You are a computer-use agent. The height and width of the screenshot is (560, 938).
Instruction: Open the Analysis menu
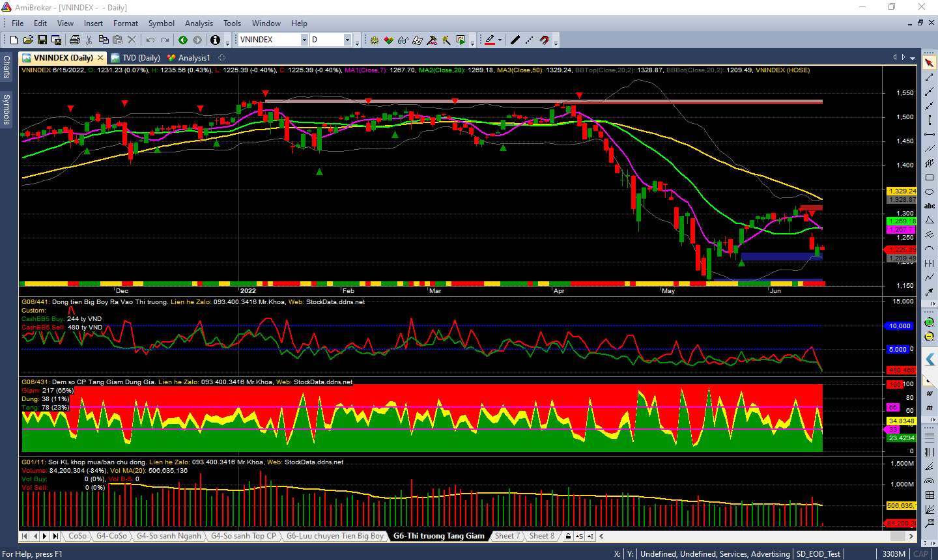(199, 23)
